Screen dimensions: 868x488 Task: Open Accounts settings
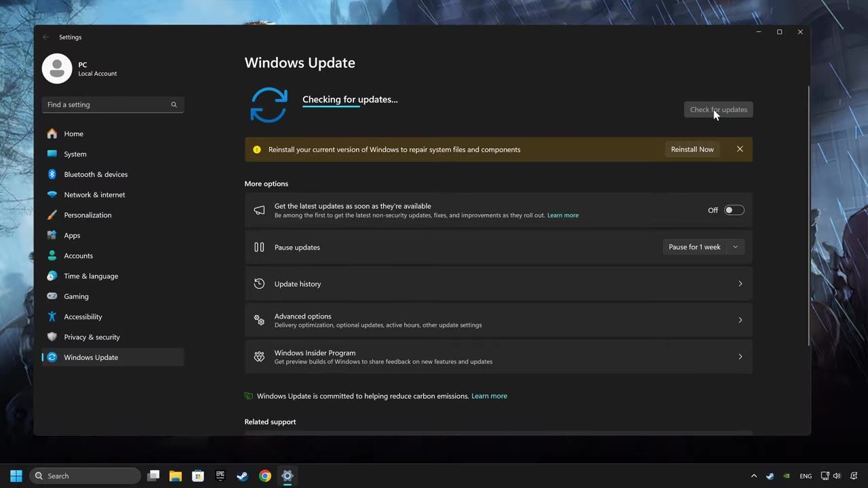113,256
